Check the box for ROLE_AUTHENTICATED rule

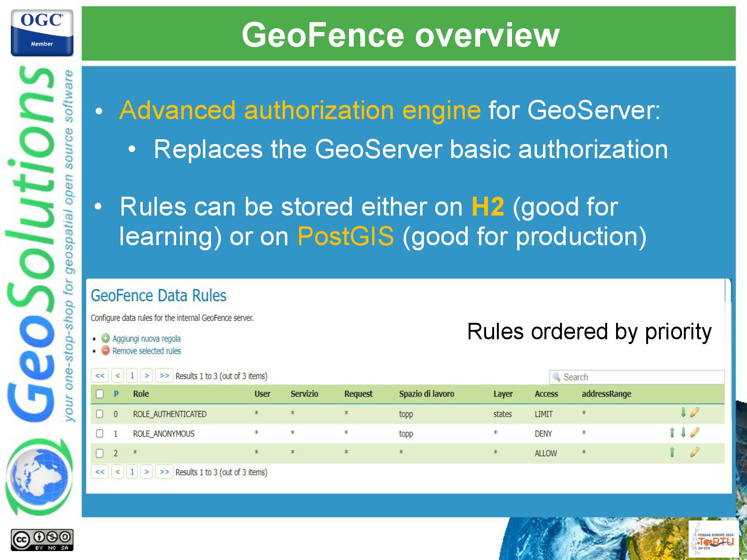click(x=100, y=414)
